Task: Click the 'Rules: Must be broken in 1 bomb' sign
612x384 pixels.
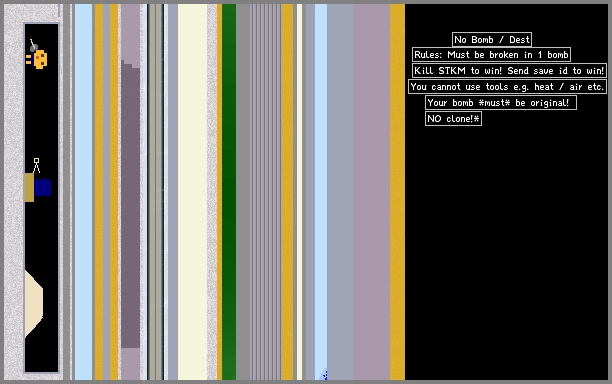Action: (x=491, y=55)
